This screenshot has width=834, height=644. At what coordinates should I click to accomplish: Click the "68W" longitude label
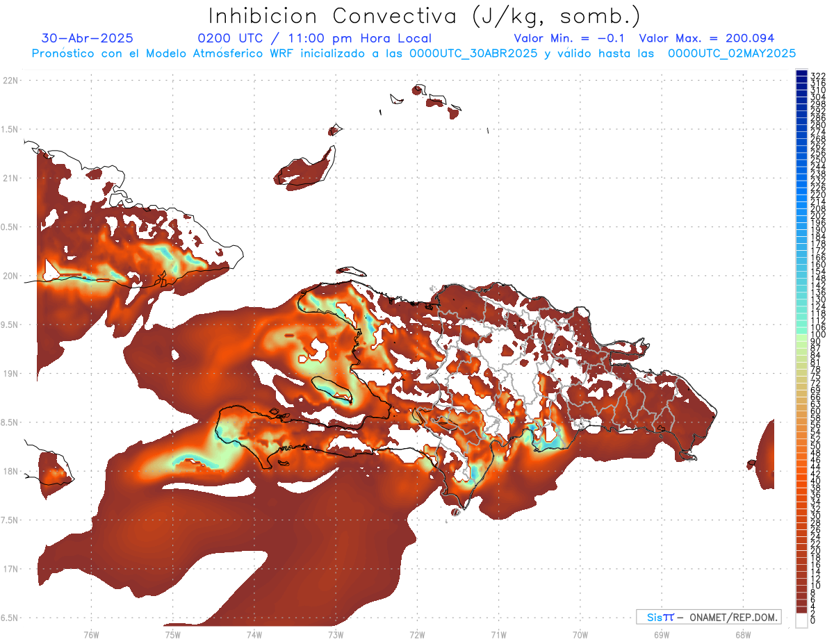coord(743,634)
